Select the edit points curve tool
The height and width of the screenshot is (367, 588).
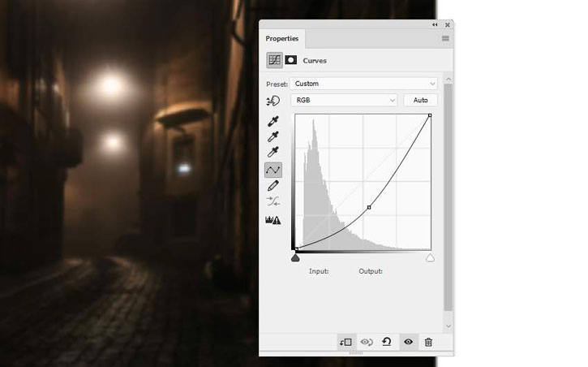[x=273, y=170]
